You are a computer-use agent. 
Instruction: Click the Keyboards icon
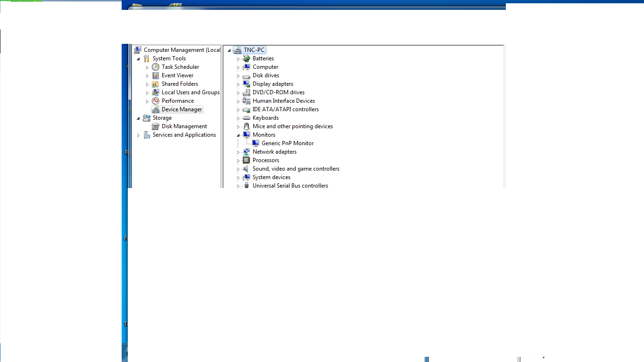point(246,118)
